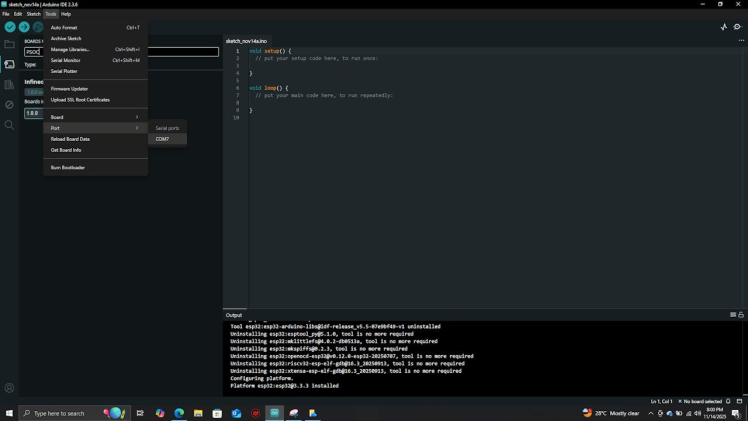Click the Verify checkmark button

point(10,27)
